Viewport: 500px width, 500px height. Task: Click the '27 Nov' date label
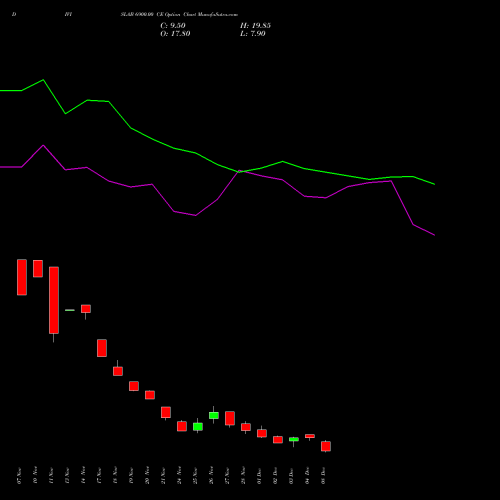[227, 476]
